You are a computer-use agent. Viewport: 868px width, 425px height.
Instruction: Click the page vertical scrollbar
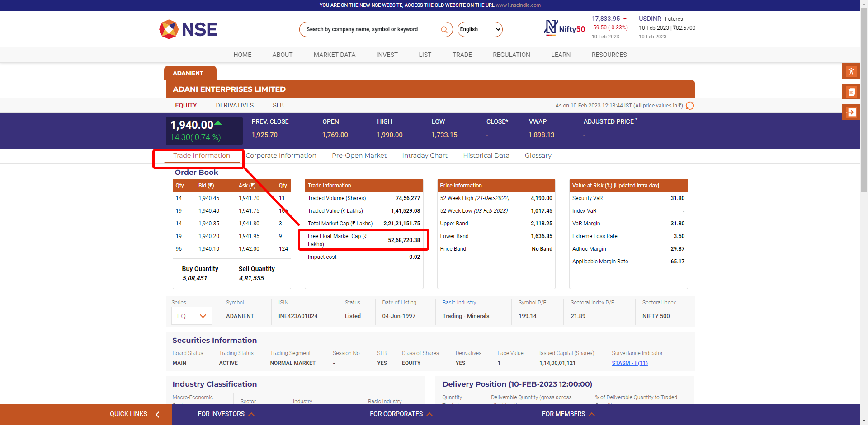pos(864,135)
